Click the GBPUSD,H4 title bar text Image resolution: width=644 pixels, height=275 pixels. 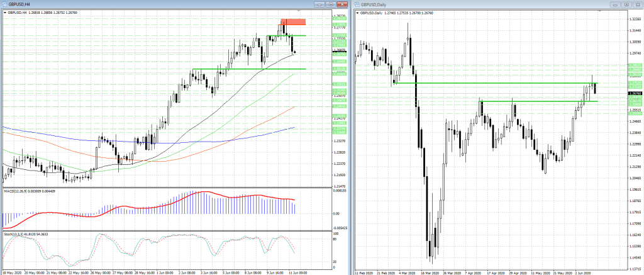pyautogui.click(x=19, y=4)
